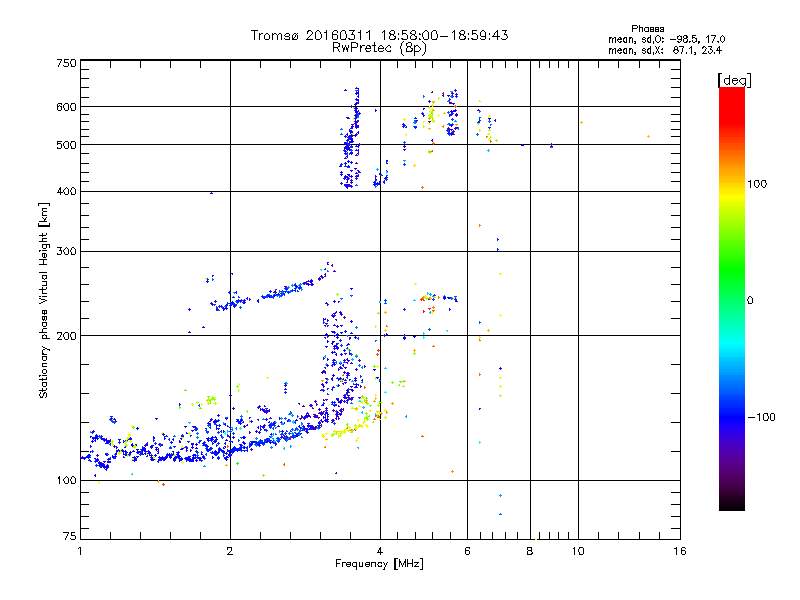Click the frequency axis tick label '10'
Image resolution: width=800 pixels, height=600 pixels.
578,551
